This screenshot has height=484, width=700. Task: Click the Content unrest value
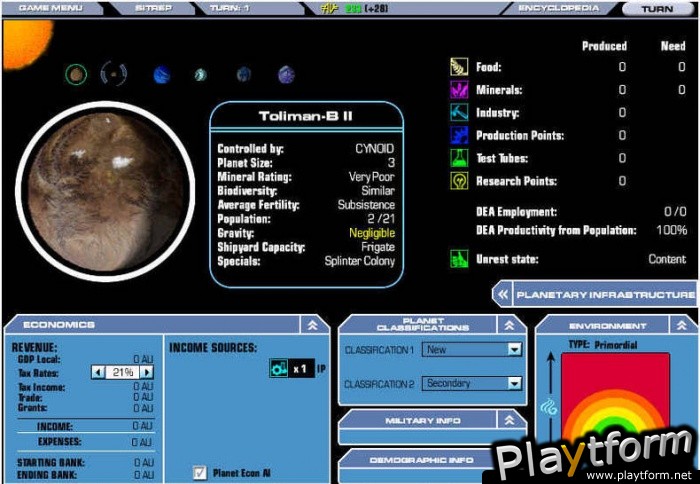(667, 259)
